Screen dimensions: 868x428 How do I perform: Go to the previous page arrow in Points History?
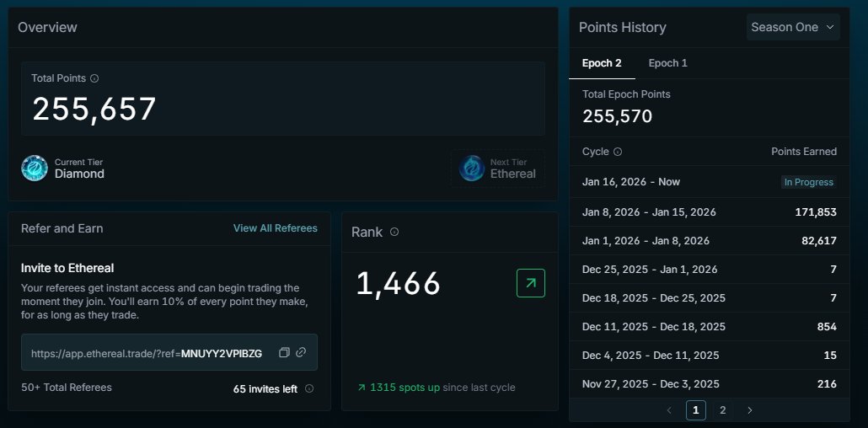(669, 410)
